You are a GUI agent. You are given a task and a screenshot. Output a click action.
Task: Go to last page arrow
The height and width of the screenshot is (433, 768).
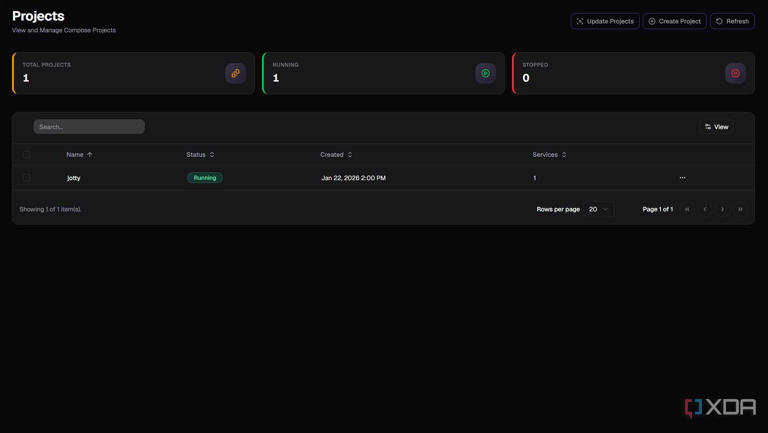[x=740, y=209]
